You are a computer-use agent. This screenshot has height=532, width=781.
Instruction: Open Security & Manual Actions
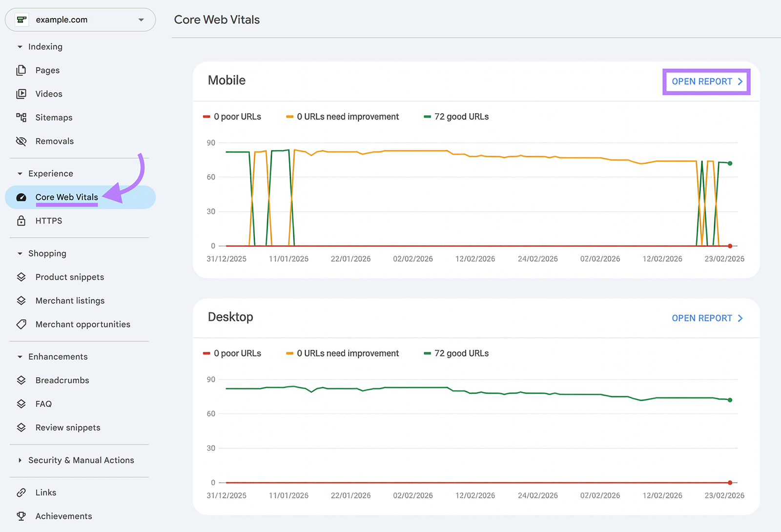(81, 460)
